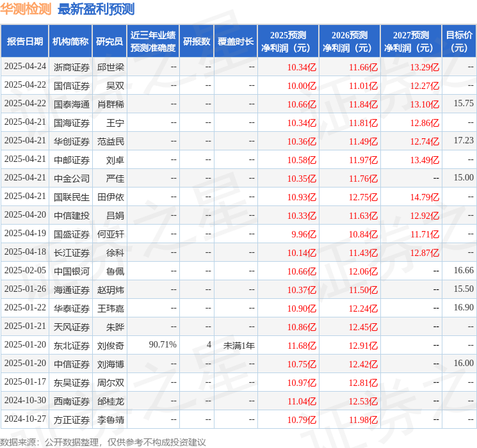Screen dimensions: 477x448
Task: Click the 华测检测 title text
Action: click(x=26, y=9)
